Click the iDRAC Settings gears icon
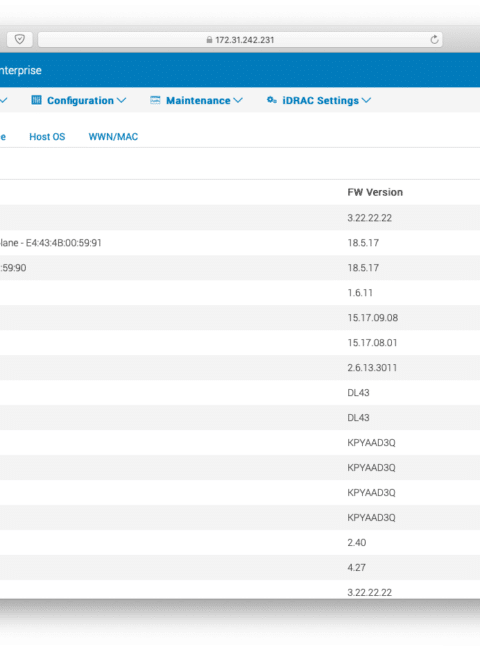 pos(272,100)
